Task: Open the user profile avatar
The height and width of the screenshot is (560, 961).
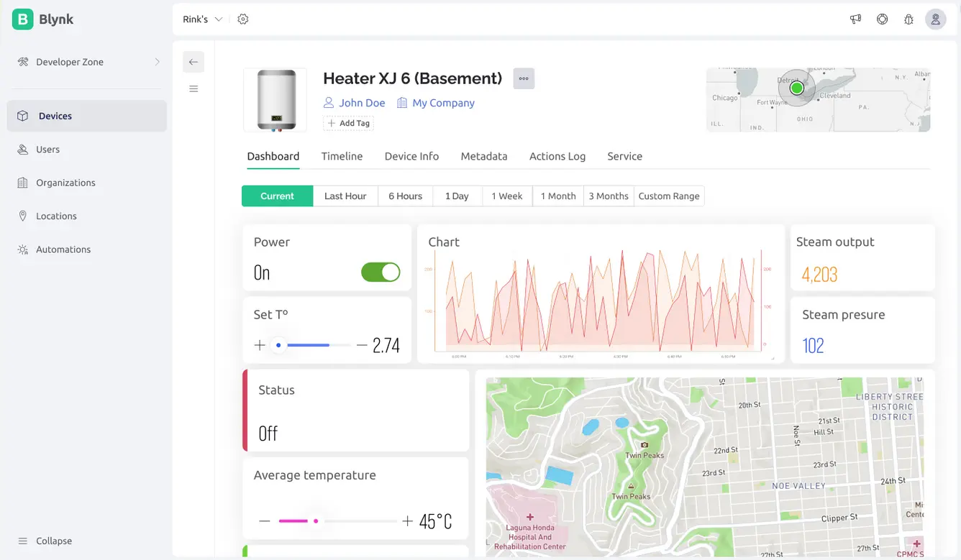Action: click(935, 19)
